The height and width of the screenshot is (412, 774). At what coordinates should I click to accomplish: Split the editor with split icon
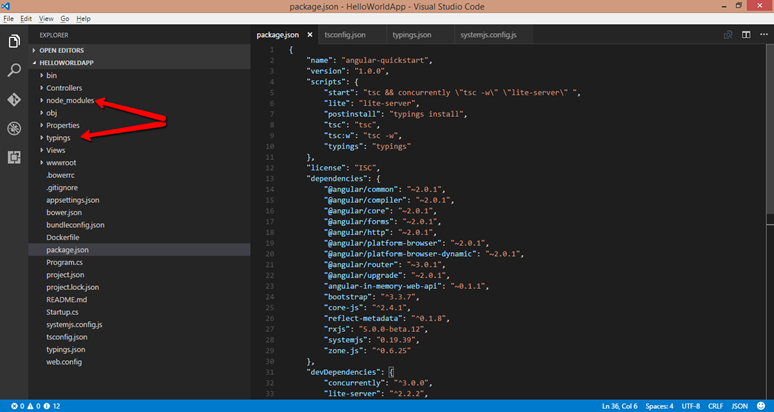click(746, 35)
